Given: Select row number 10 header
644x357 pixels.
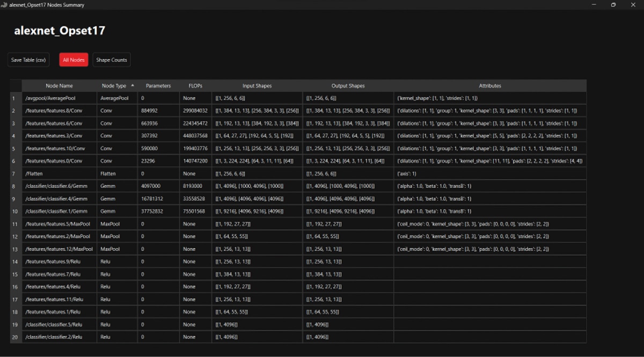Looking at the screenshot, I should pyautogui.click(x=16, y=211).
